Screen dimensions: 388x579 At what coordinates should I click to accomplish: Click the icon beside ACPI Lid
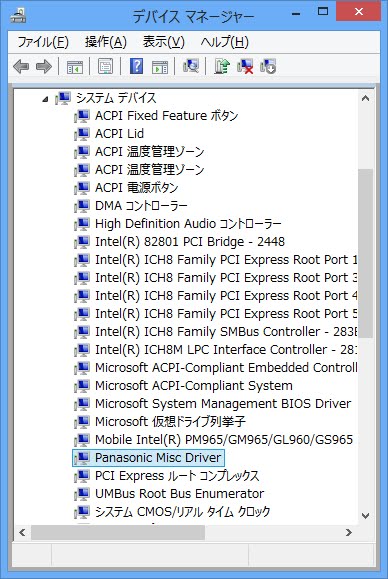[82, 134]
